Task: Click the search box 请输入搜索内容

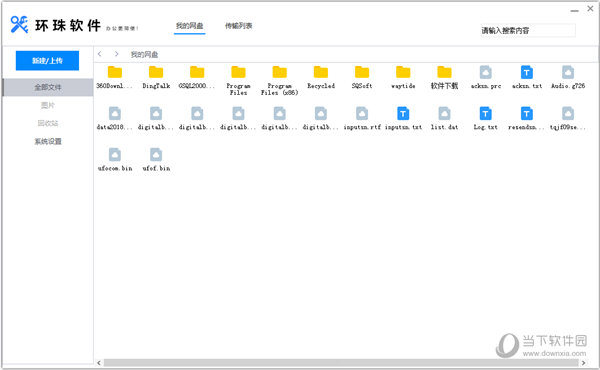Action: click(528, 31)
